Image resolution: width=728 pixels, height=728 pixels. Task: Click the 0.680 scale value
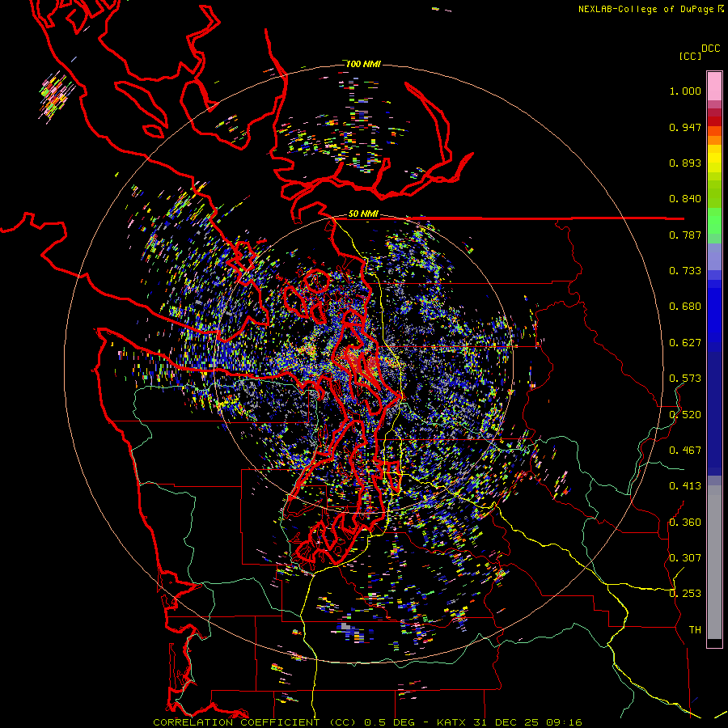(685, 307)
